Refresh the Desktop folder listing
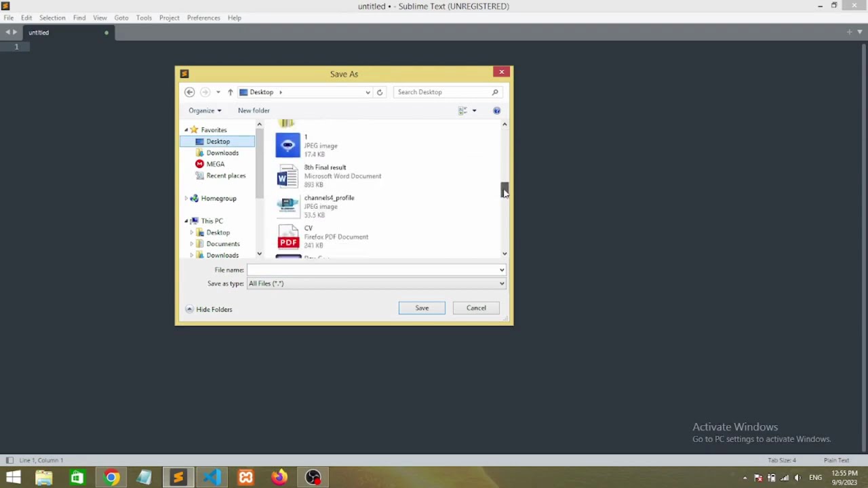This screenshot has height=488, width=868. point(380,92)
